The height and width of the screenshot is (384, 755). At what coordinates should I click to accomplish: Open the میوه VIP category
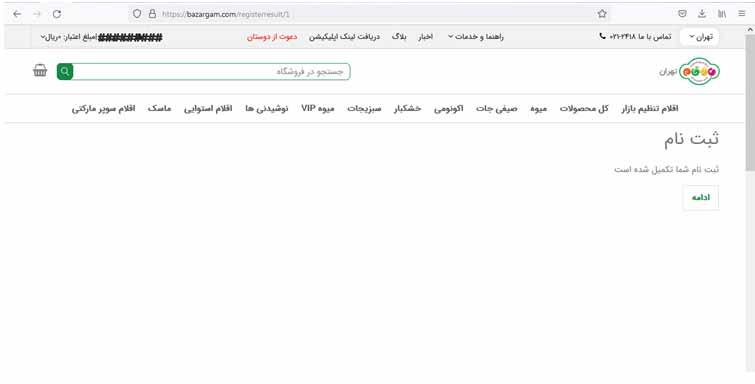(x=318, y=108)
